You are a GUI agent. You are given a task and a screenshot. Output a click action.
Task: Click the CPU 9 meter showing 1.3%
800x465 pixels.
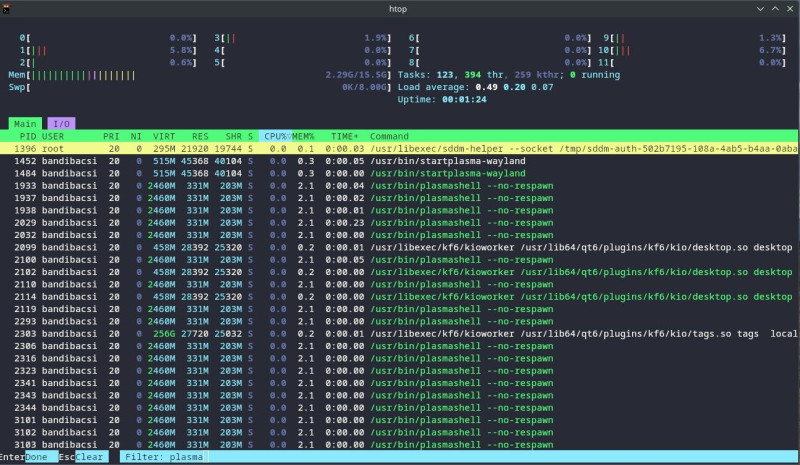coord(695,38)
